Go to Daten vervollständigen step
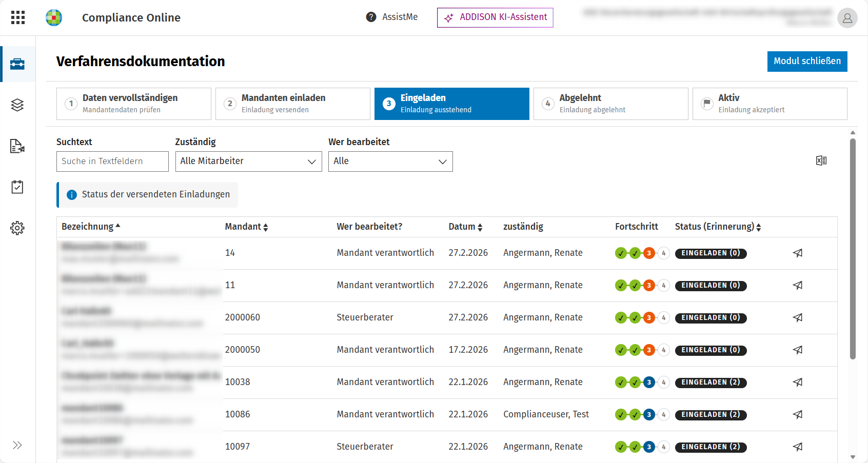Image resolution: width=868 pixels, height=463 pixels. click(x=134, y=104)
